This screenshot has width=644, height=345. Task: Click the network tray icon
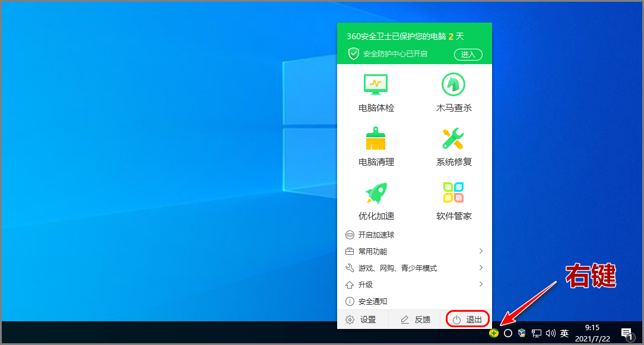pyautogui.click(x=537, y=333)
